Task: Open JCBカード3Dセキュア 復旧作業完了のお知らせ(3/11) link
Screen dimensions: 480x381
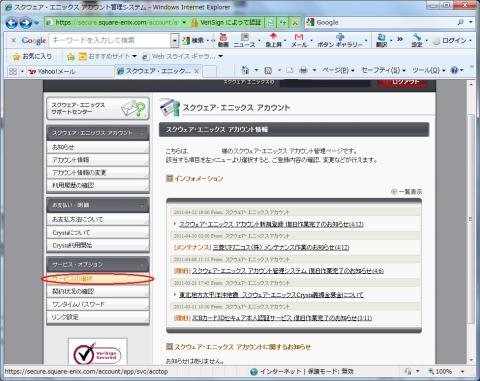Action: [282, 318]
